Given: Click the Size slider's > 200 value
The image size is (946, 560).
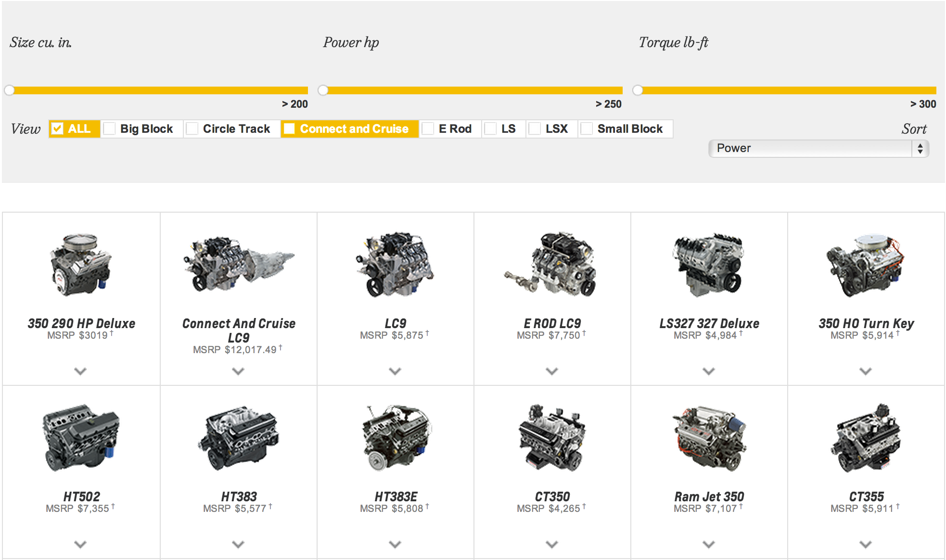Looking at the screenshot, I should (x=295, y=104).
